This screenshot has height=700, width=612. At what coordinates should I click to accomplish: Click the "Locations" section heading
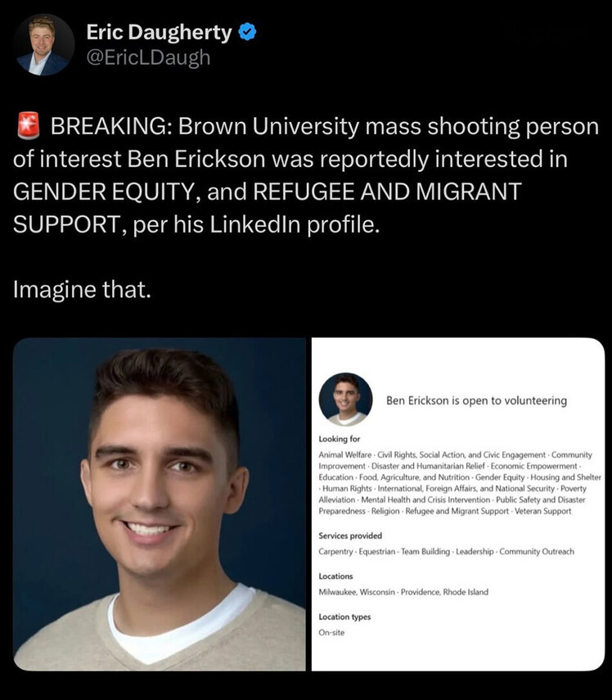coord(335,576)
